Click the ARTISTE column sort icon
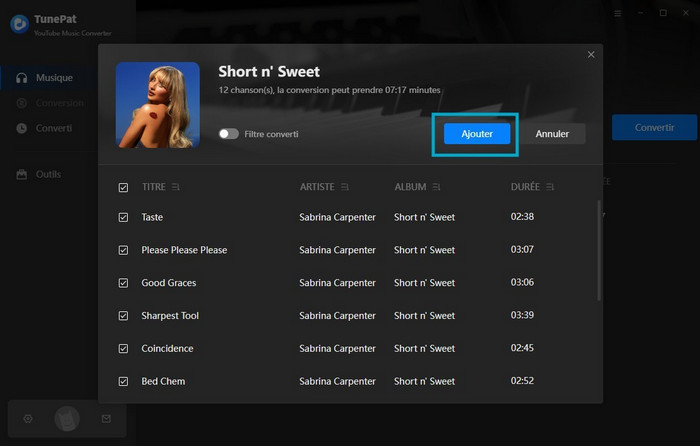 (345, 187)
